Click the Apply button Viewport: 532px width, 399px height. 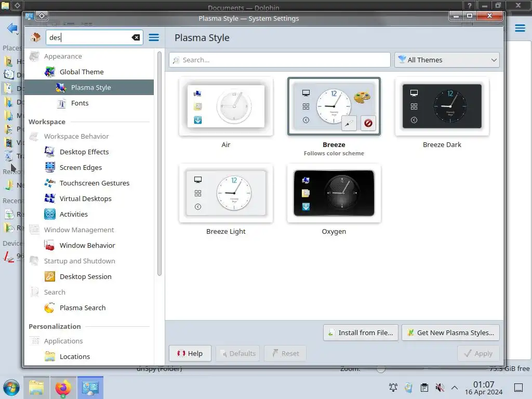[x=478, y=353]
